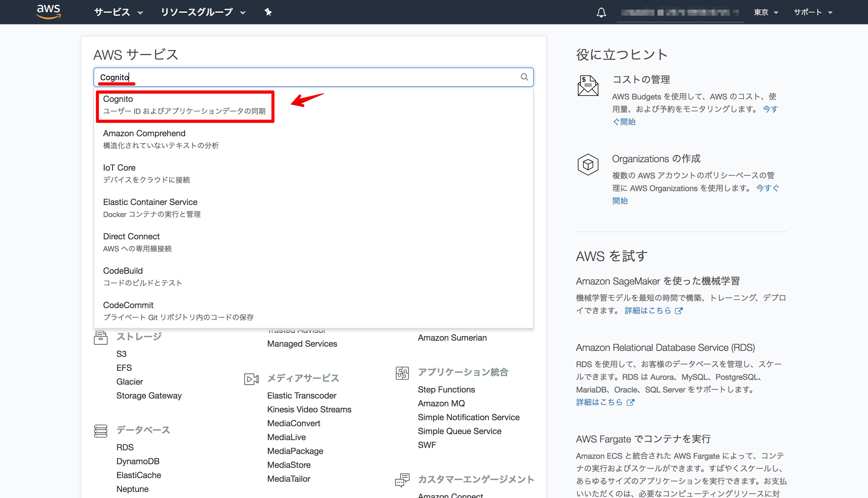The height and width of the screenshot is (498, 868).
Task: Click the Organizations cube icon
Action: [x=588, y=165]
